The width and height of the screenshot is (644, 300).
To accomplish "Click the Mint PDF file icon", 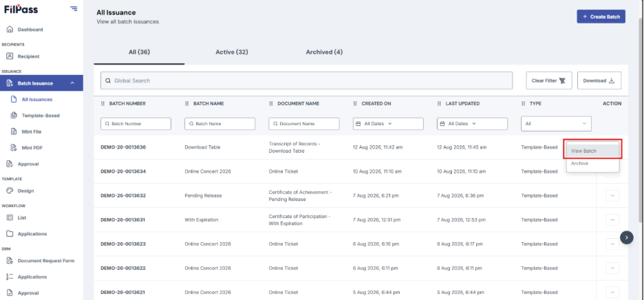I will pyautogui.click(x=14, y=147).
